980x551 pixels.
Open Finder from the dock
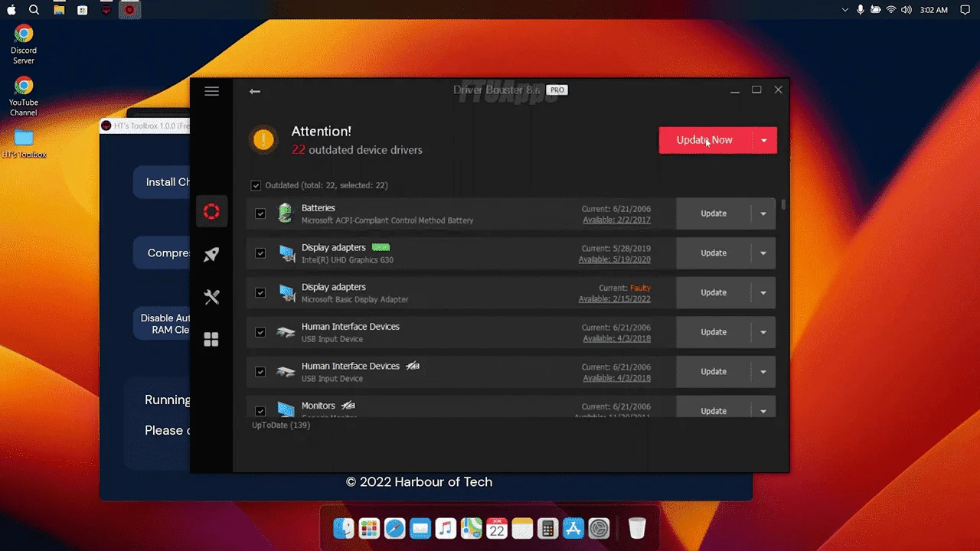pos(344,528)
